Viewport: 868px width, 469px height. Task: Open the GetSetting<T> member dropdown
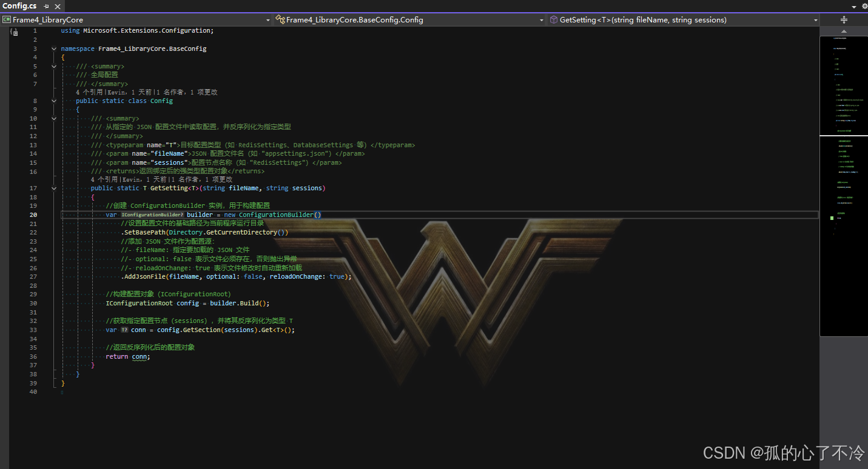[683, 20]
